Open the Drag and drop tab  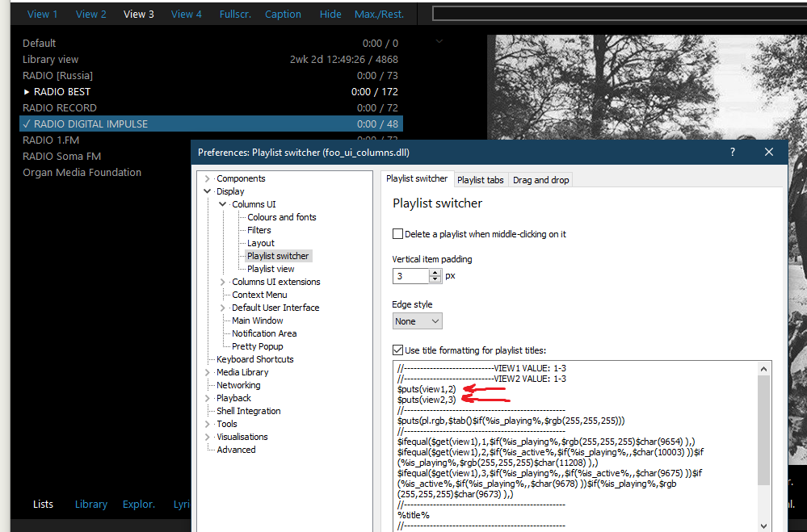[540, 180]
